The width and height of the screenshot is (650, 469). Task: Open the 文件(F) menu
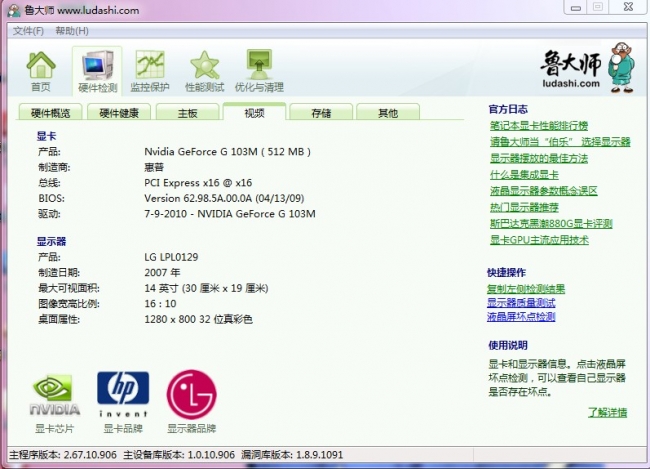click(x=28, y=31)
